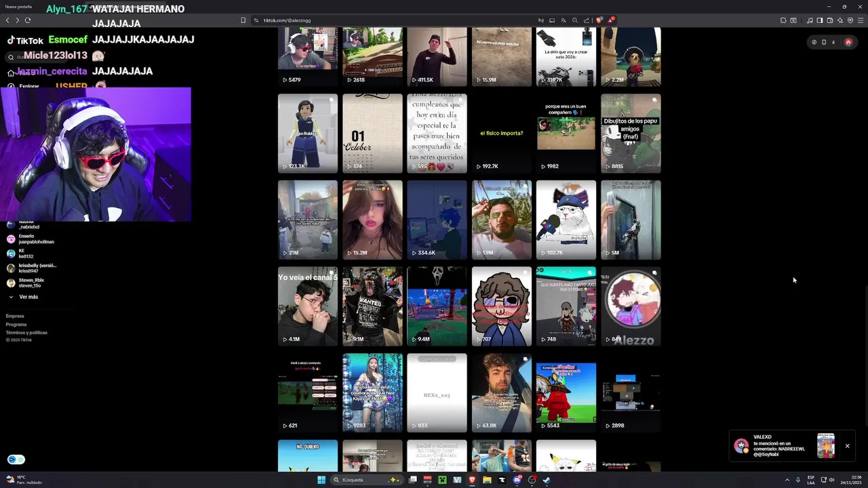The width and height of the screenshot is (868, 488).
Task: Show hidden tray icons chevron
Action: (x=787, y=480)
